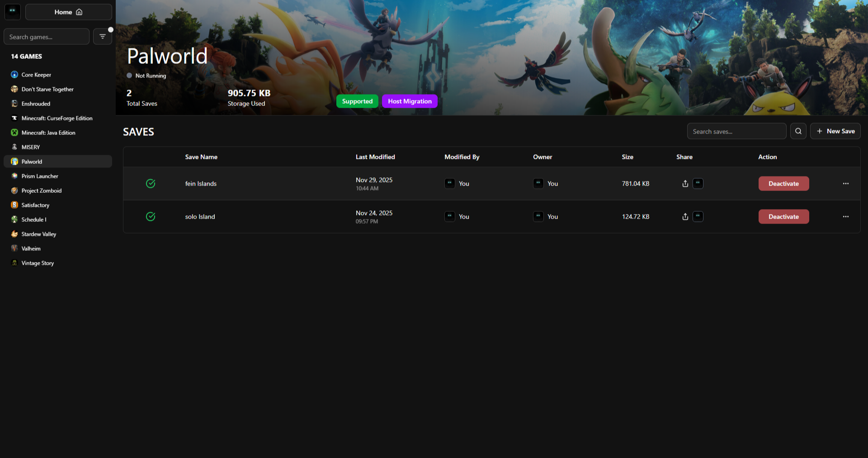
Task: Click the Save Name column header
Action: (201, 157)
